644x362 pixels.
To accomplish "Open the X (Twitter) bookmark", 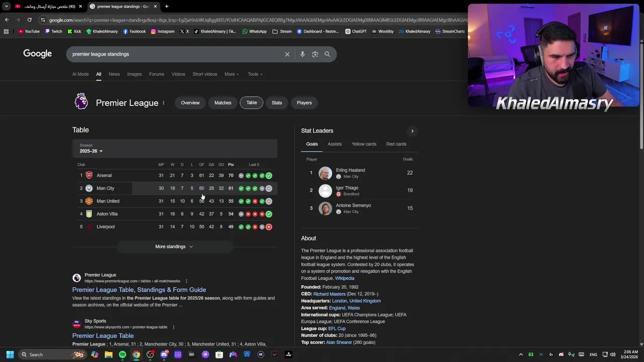I will (184, 31).
